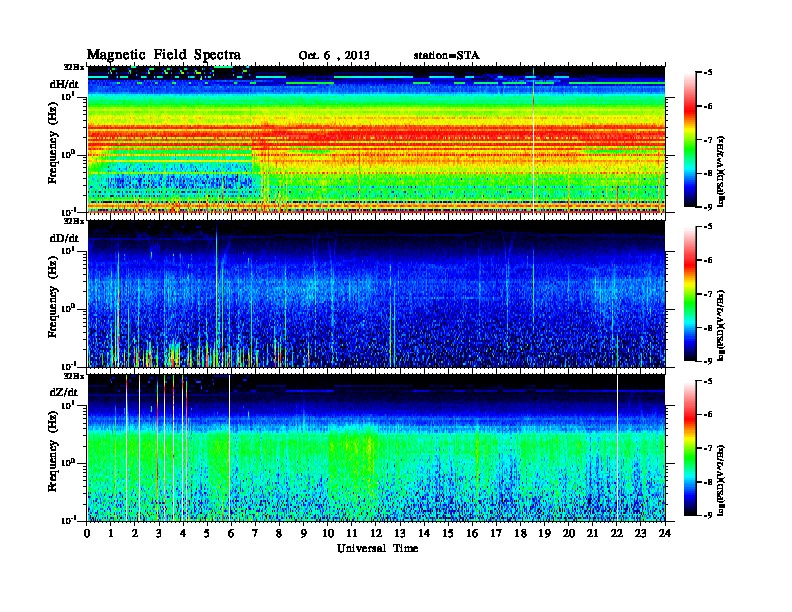The width and height of the screenshot is (792, 612).
Task: Click the '-5' value on dH/dt color scale
Action: 709,72
